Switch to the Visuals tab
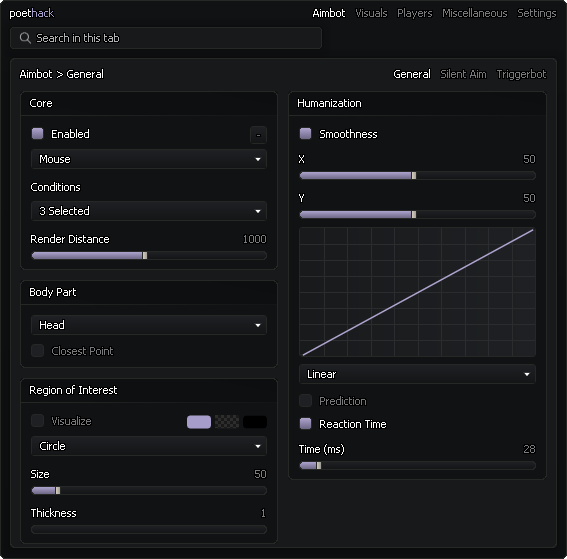This screenshot has height=559, width=567. 371,13
